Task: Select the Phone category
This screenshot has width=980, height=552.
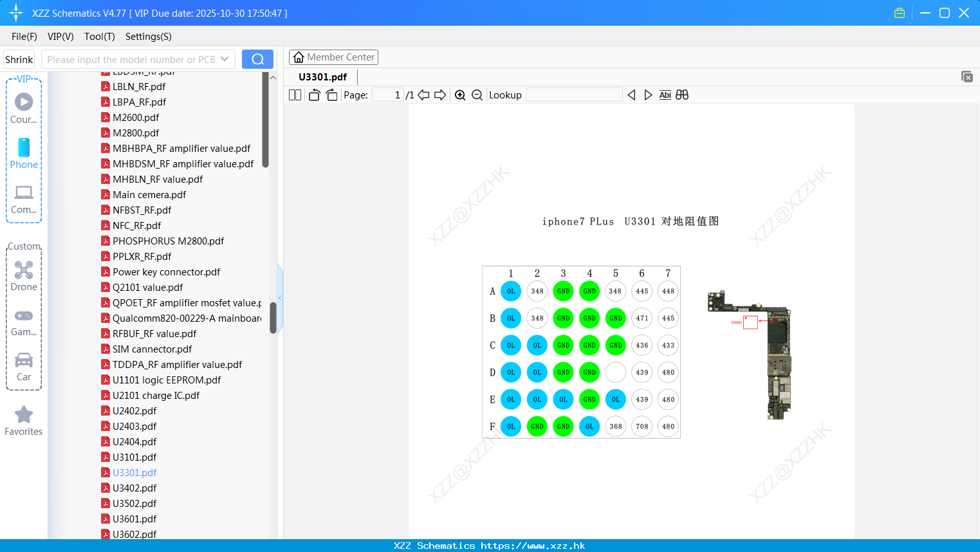Action: pyautogui.click(x=24, y=154)
